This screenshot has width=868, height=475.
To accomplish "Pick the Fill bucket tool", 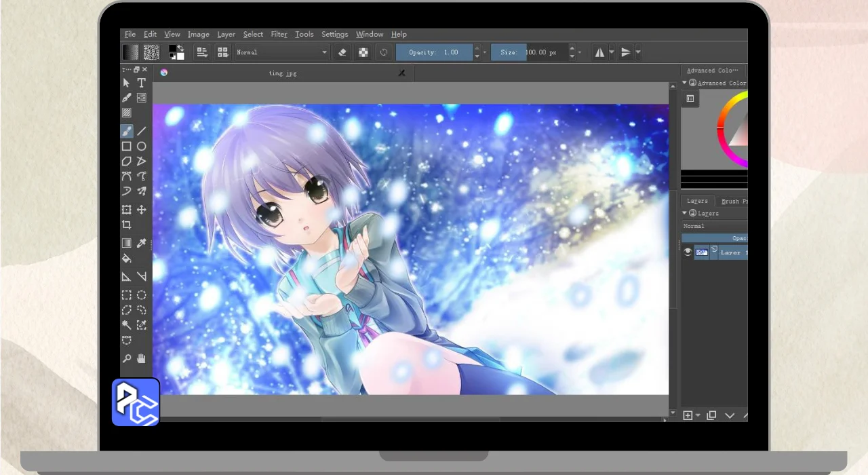I will click(x=126, y=259).
